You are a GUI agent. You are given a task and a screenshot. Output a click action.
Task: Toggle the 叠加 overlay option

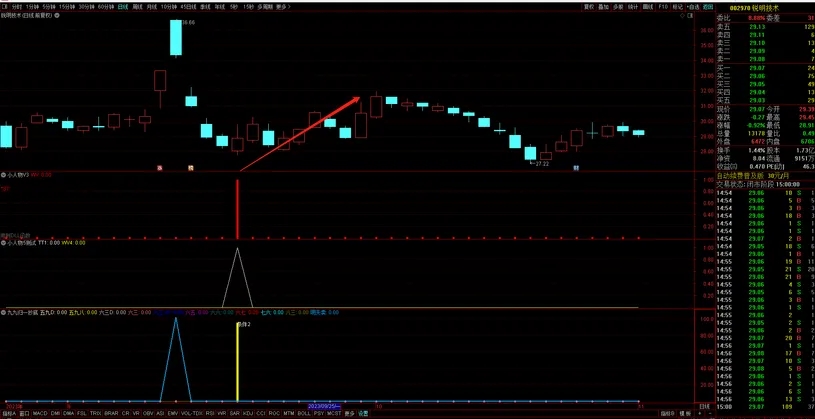point(603,5)
